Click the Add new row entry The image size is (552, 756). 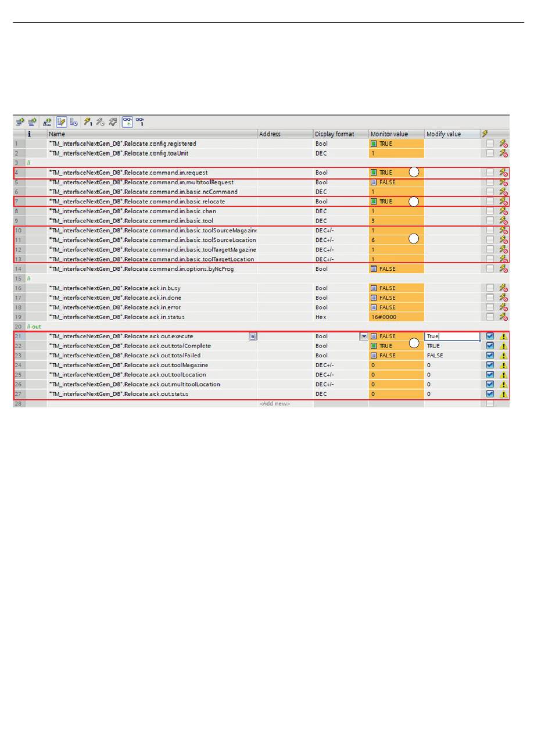274,404
